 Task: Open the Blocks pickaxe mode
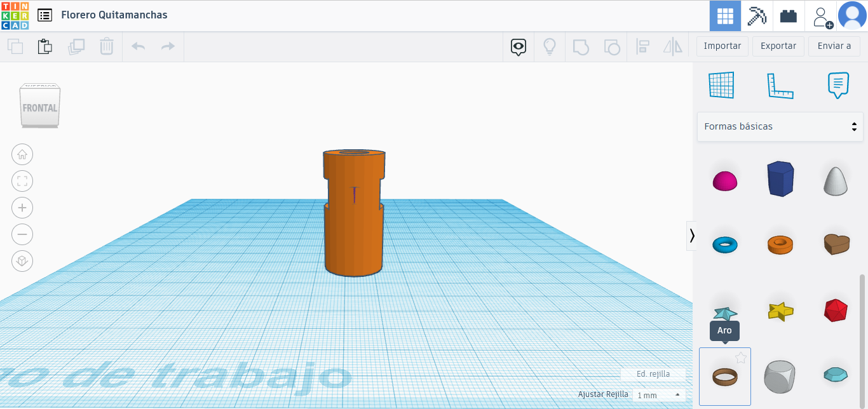click(757, 16)
